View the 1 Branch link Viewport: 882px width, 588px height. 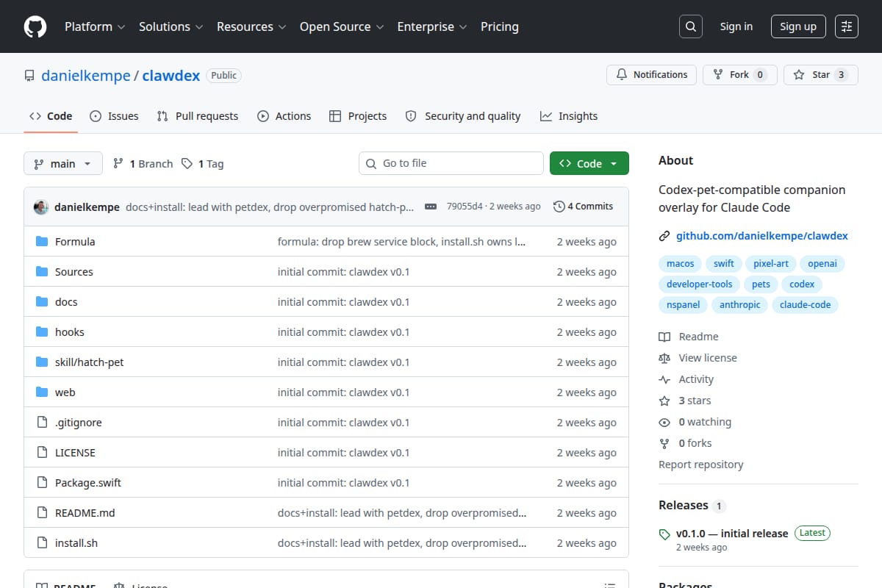tap(143, 164)
